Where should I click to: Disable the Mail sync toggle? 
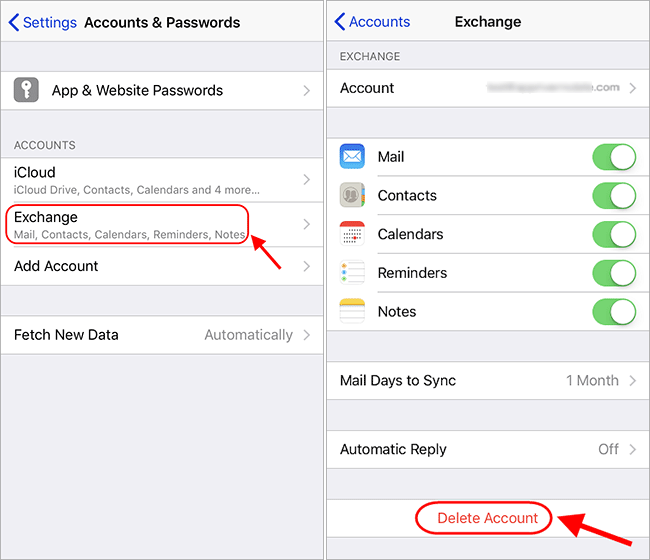coord(614,157)
